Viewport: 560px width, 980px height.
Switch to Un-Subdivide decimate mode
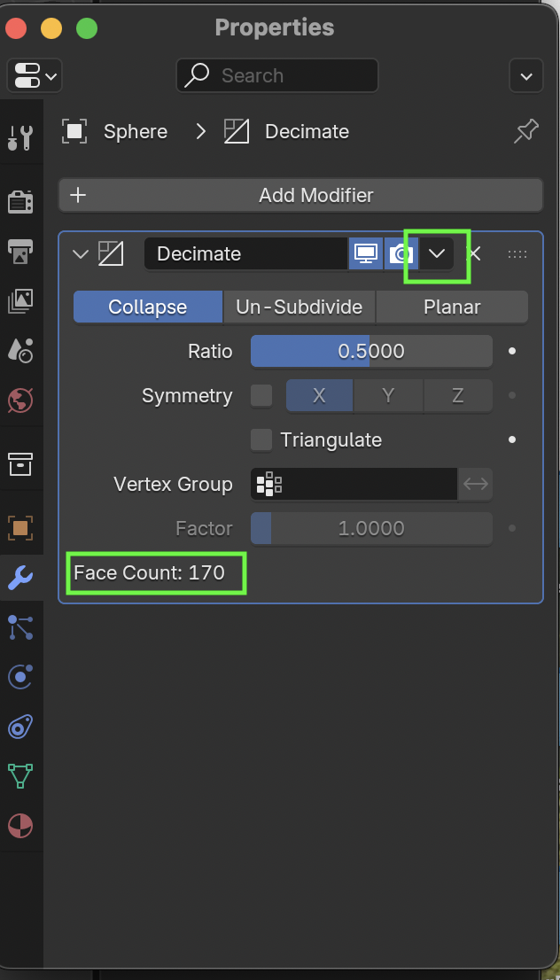click(x=299, y=307)
